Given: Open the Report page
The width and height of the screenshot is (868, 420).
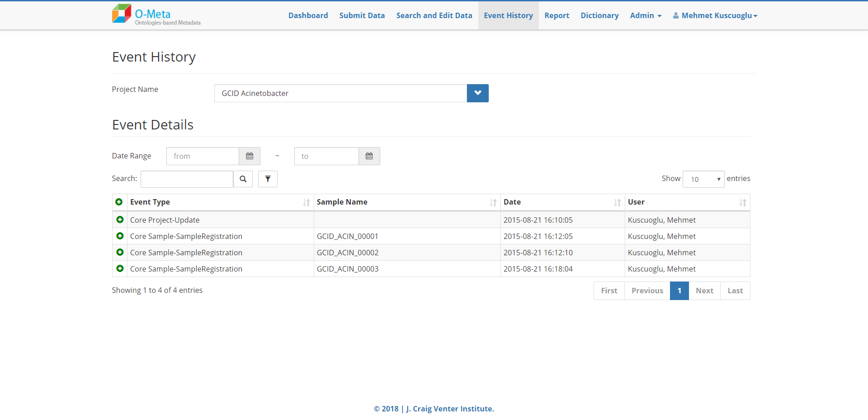Looking at the screenshot, I should (x=557, y=15).
